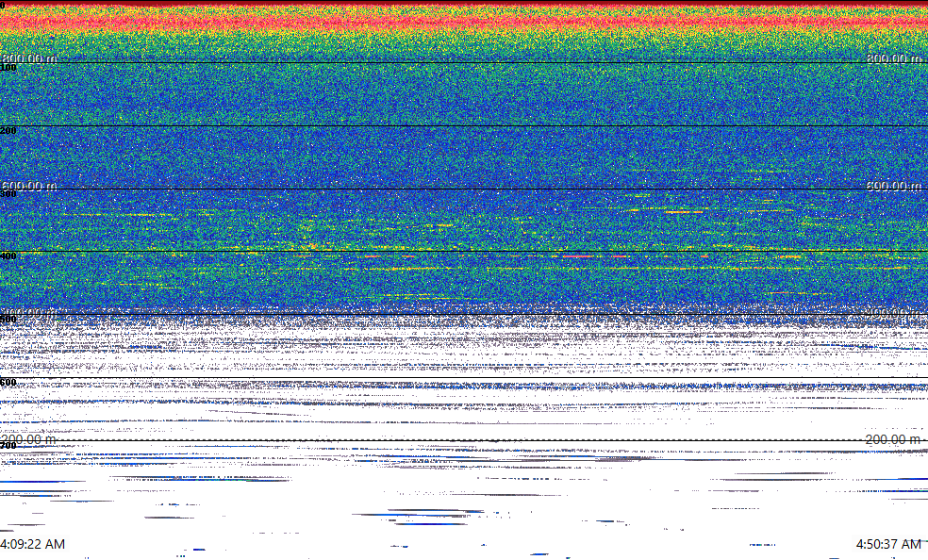Viewport: 928px width, 560px height.
Task: Click the 4:09:22 AM start timestamp
Action: pos(33,544)
